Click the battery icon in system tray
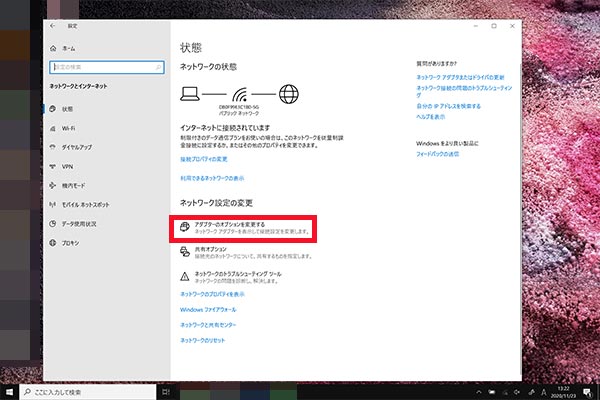600x400 pixels. pos(492,392)
